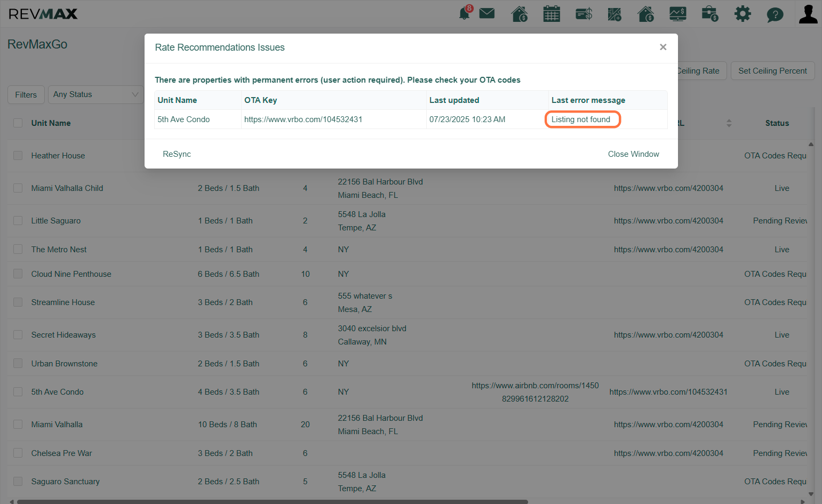Click the Status column header
This screenshot has height=504, width=822.
point(777,123)
